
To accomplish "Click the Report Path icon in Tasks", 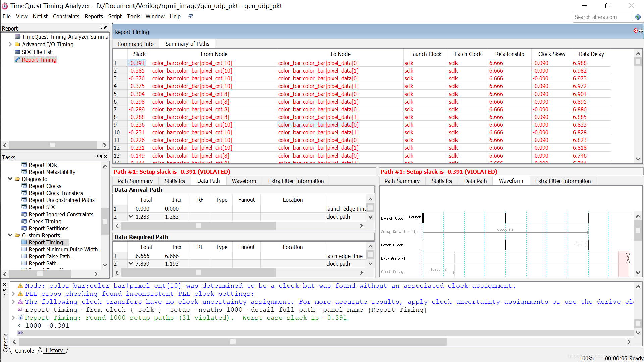I will (x=24, y=263).
